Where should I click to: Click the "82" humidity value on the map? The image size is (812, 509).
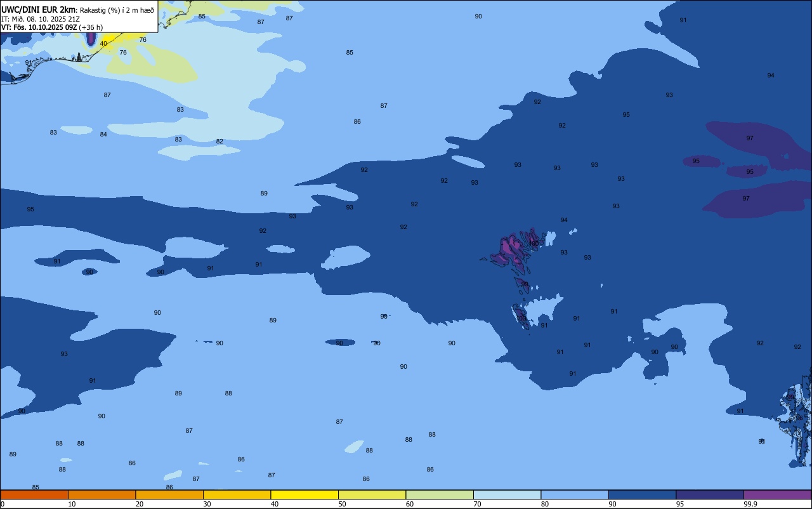click(219, 142)
